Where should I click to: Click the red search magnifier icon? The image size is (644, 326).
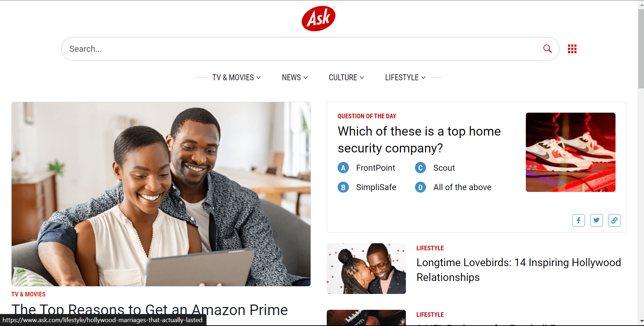click(547, 49)
